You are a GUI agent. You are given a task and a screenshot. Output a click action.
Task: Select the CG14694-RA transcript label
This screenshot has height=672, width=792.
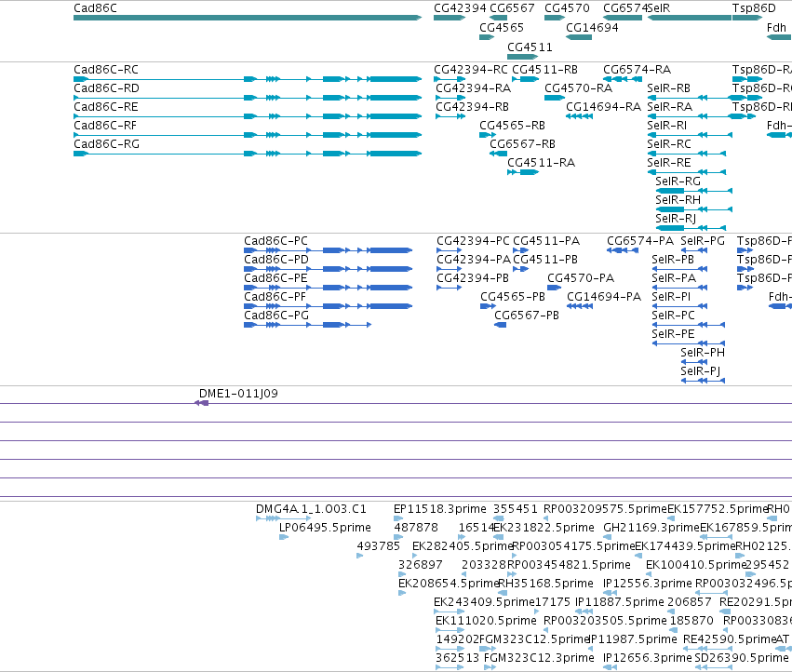pos(604,107)
